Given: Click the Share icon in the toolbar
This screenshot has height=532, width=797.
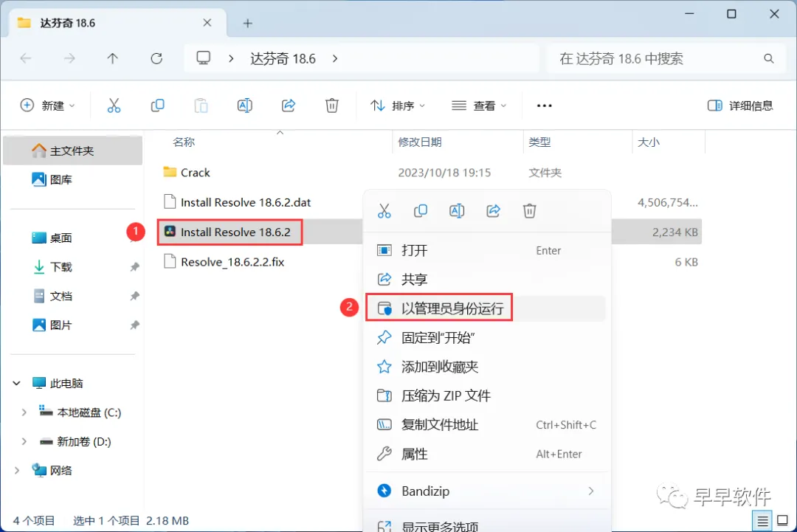Looking at the screenshot, I should 289,106.
